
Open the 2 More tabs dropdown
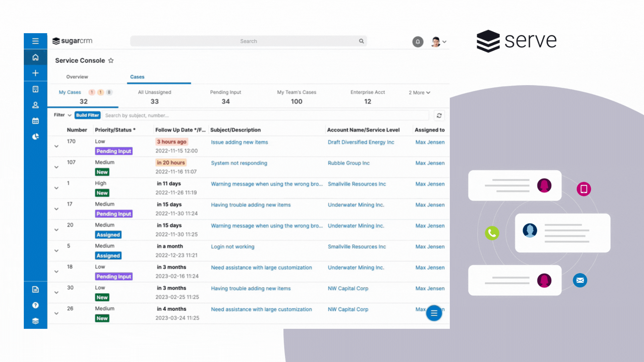tap(419, 93)
